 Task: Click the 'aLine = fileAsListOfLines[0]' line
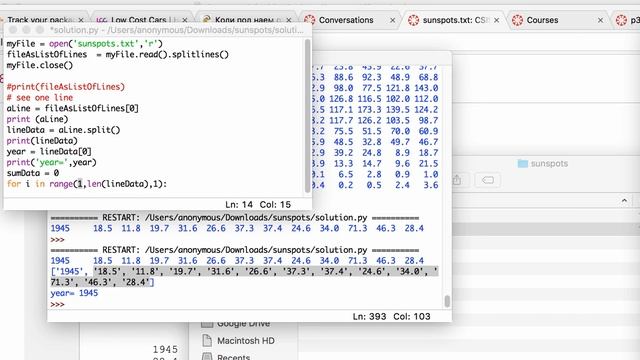pyautogui.click(x=73, y=108)
